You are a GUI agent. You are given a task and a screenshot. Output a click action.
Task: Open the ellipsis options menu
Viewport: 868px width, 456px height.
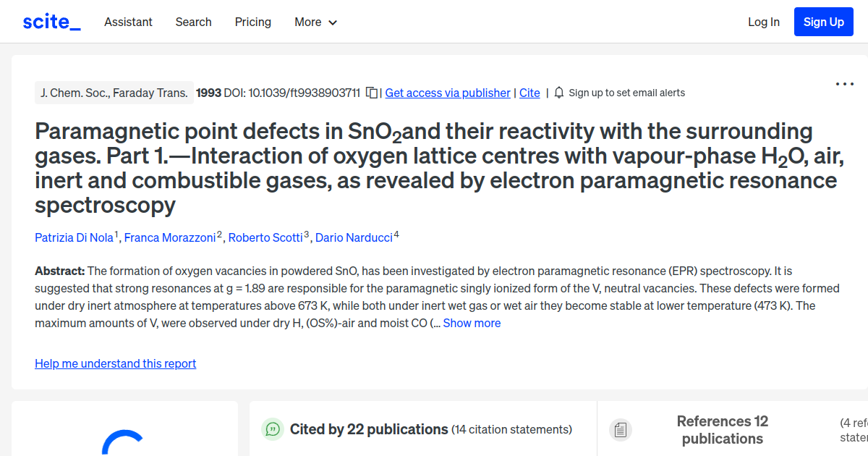[x=844, y=83]
